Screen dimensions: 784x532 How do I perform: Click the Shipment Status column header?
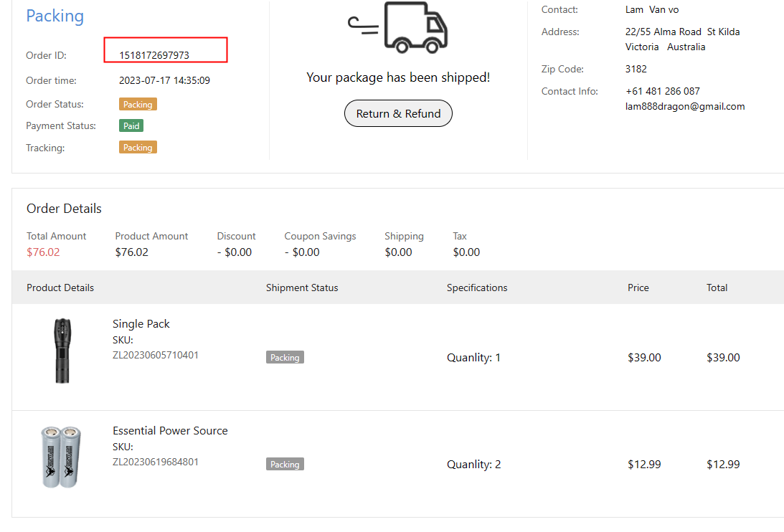pos(302,288)
